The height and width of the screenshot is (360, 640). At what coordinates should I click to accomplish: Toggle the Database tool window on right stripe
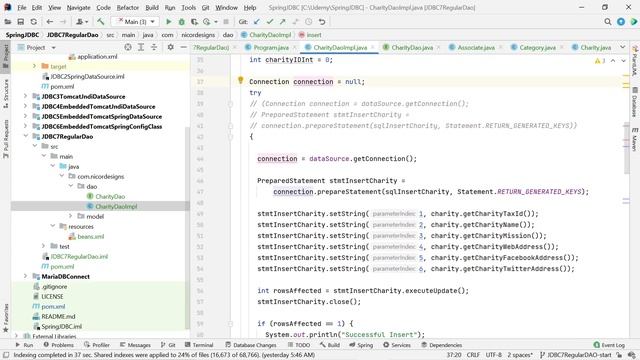(634, 102)
